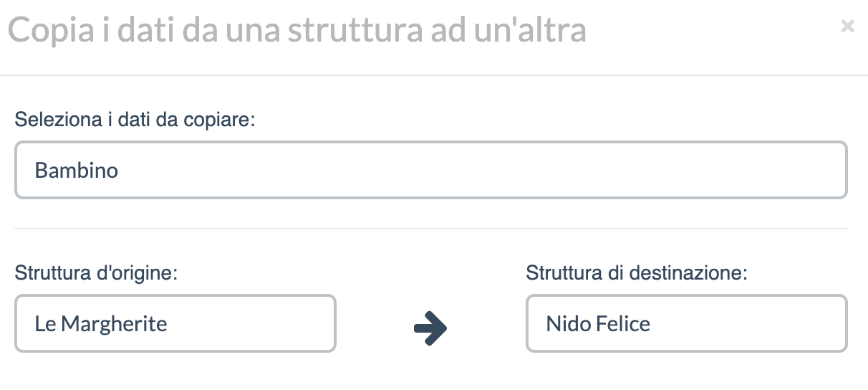Open the Nido Felice destination dropdown
Image resolution: width=868 pixels, height=390 pixels.
pos(686,323)
